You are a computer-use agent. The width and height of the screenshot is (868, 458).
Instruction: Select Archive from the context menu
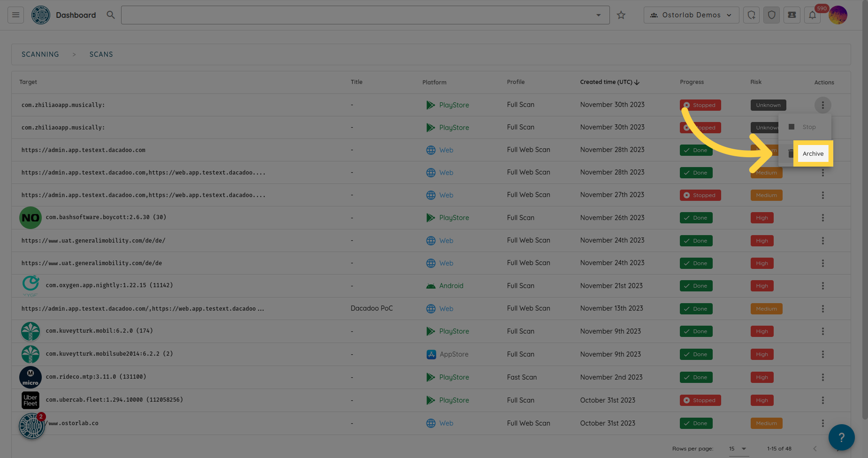coord(813,153)
